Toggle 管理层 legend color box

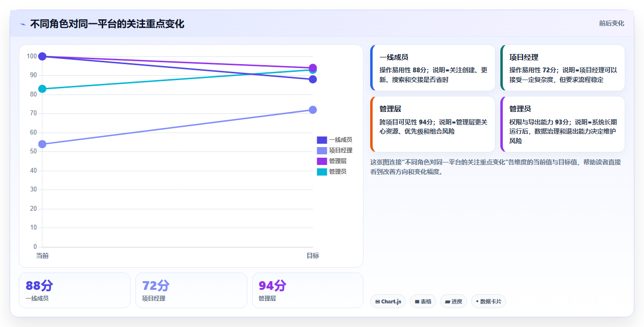(x=322, y=161)
